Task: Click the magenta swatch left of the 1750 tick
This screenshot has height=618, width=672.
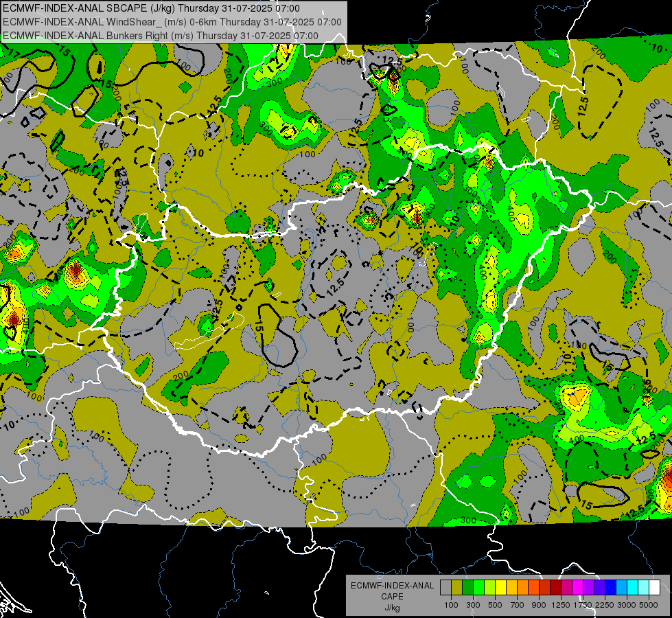Action: tap(578, 587)
